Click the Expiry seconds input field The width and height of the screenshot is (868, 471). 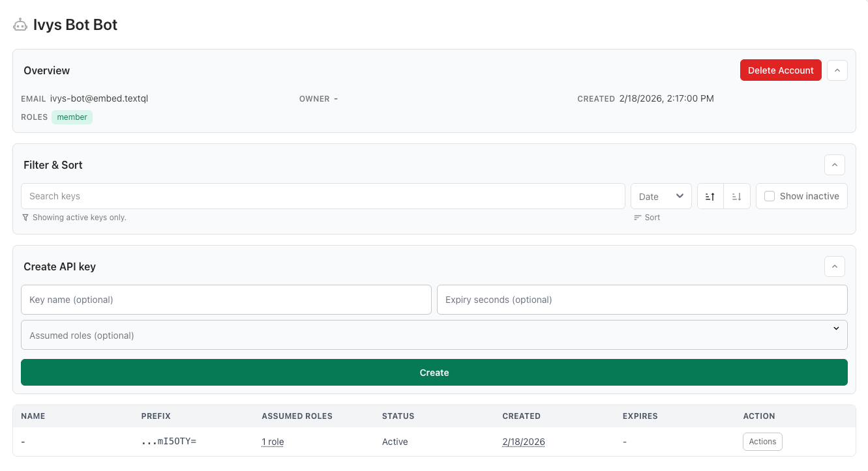[x=642, y=300]
